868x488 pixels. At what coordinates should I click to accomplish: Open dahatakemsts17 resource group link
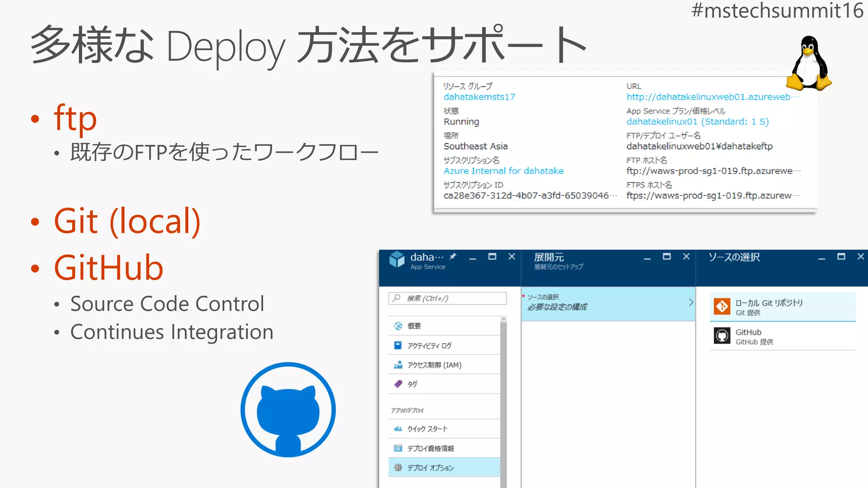(479, 97)
